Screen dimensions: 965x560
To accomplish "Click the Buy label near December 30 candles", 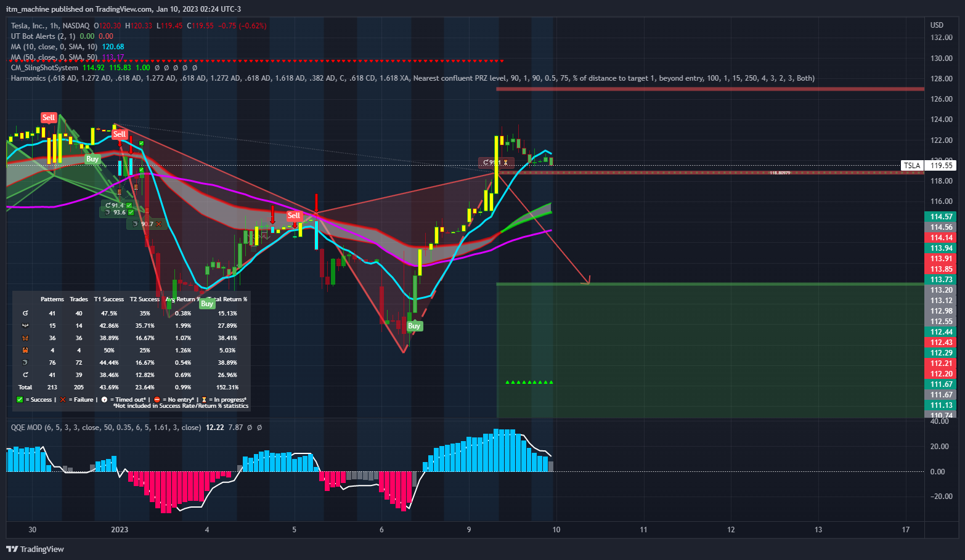I will pyautogui.click(x=92, y=158).
